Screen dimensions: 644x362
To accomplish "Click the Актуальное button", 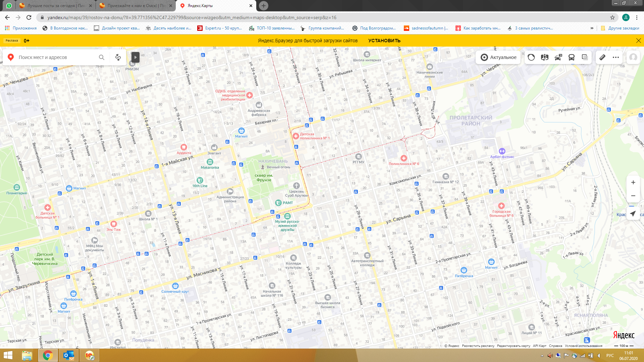I will (498, 57).
